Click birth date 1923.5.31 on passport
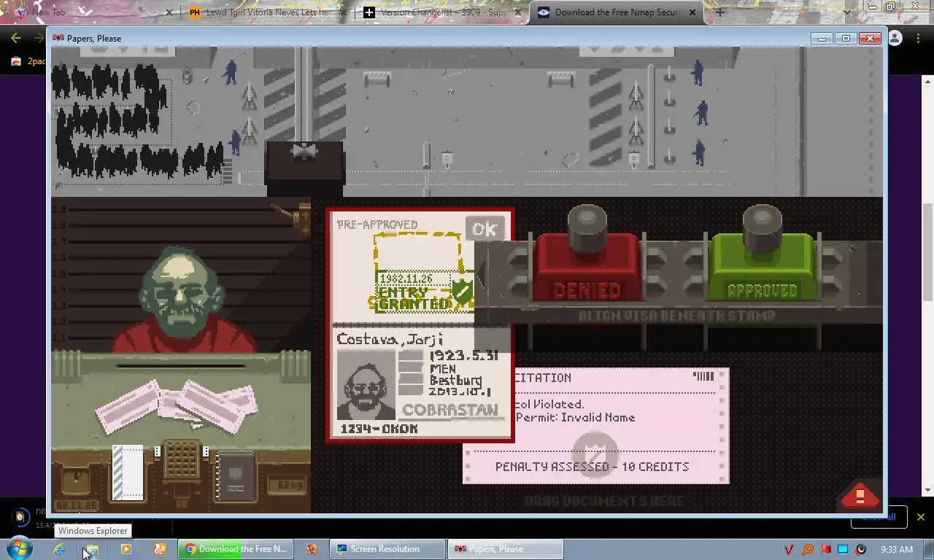Viewport: 934px width, 560px height. [463, 356]
